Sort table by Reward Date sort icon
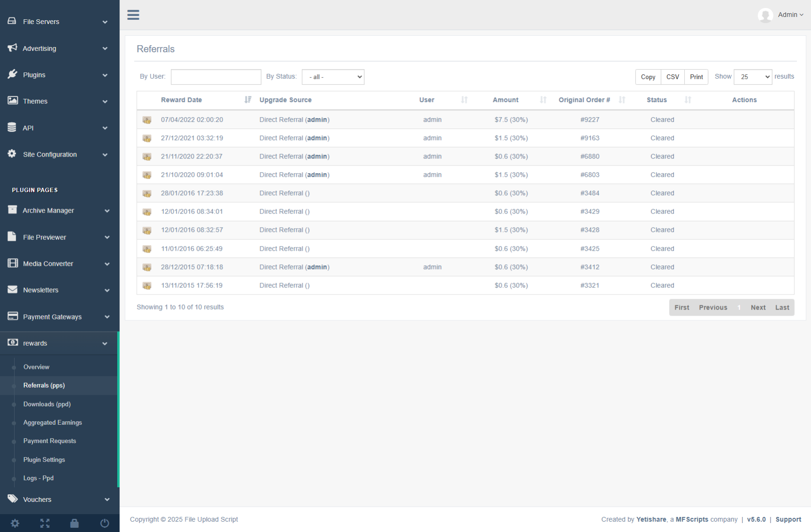Screen dimensions: 811x532 tap(248, 100)
